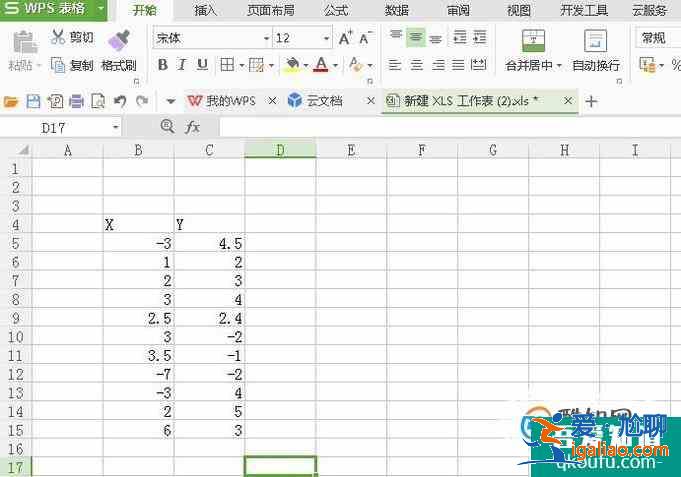The width and height of the screenshot is (681, 477).
Task: Center text horizontally
Action: 417,65
